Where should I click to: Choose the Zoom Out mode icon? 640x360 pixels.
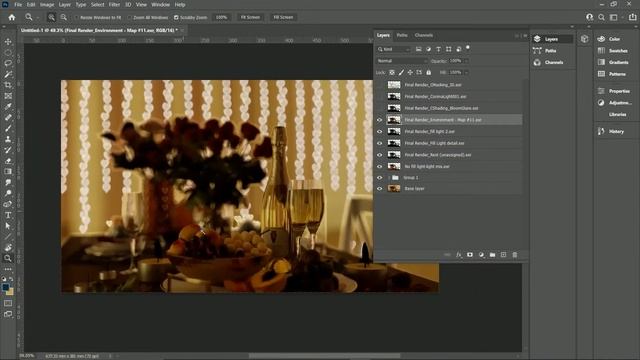tap(64, 17)
